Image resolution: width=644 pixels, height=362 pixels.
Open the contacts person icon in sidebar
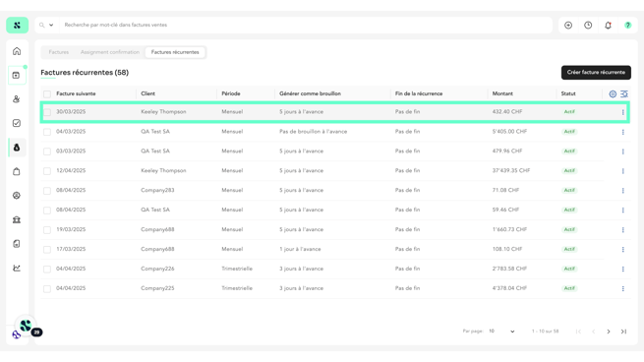pos(17,99)
